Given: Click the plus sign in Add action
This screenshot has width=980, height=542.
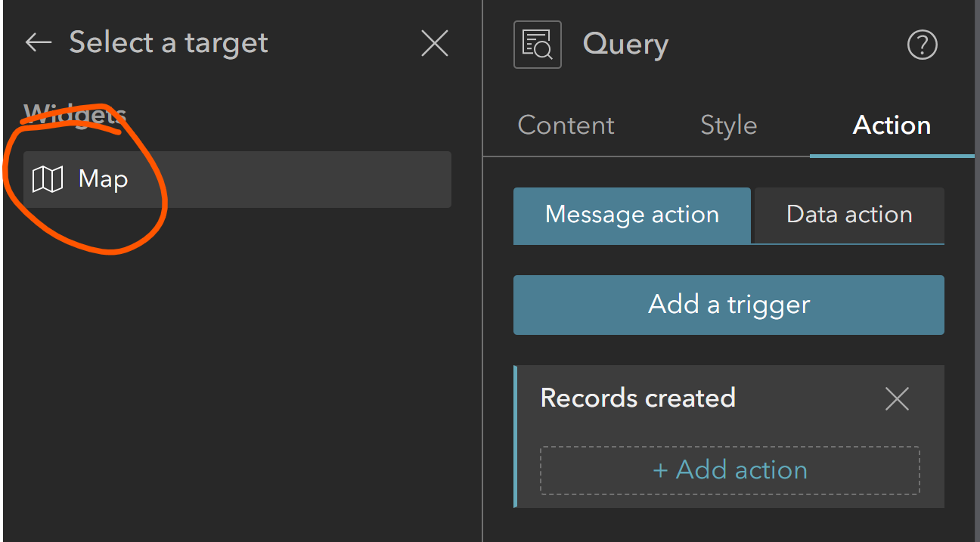Looking at the screenshot, I should coord(660,470).
